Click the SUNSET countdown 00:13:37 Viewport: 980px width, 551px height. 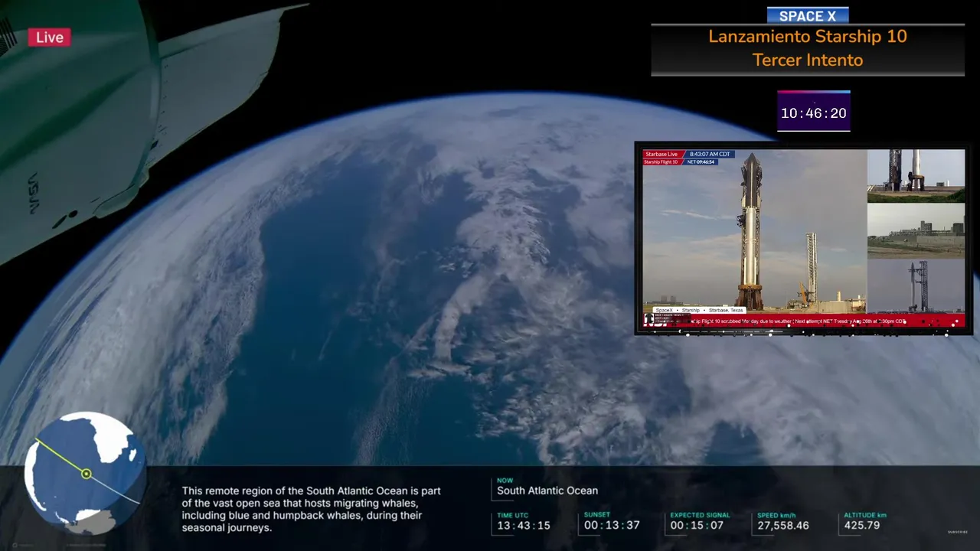point(611,526)
